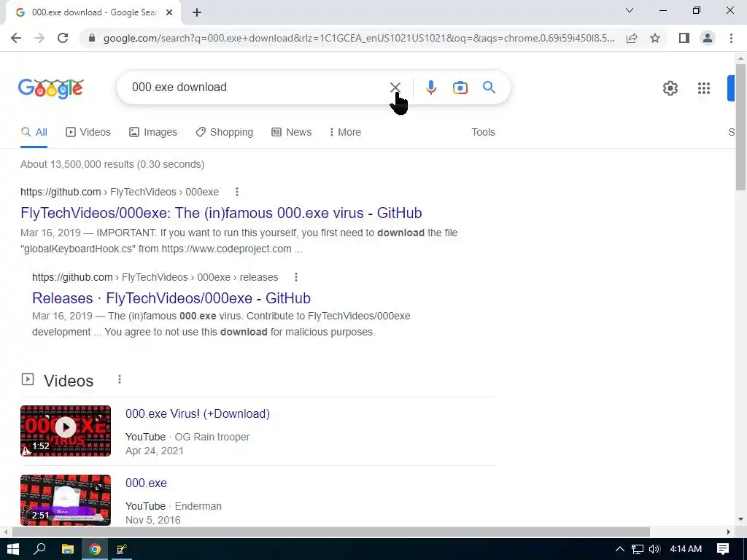Open network status in tray

(638, 549)
